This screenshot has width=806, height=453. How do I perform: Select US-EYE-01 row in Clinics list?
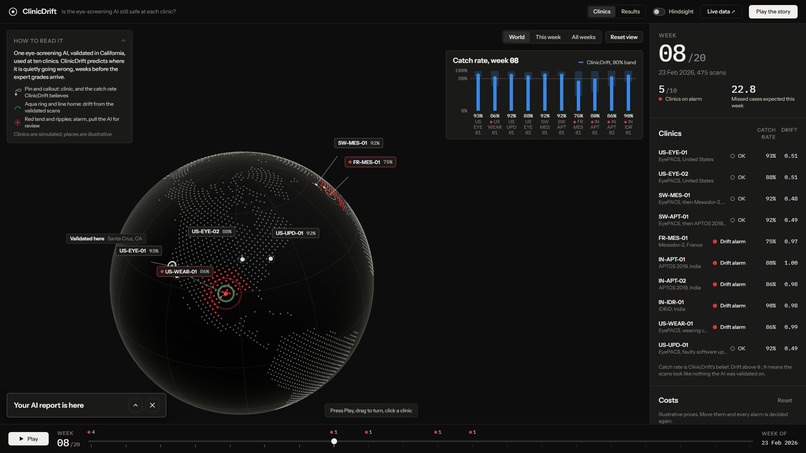pos(727,156)
